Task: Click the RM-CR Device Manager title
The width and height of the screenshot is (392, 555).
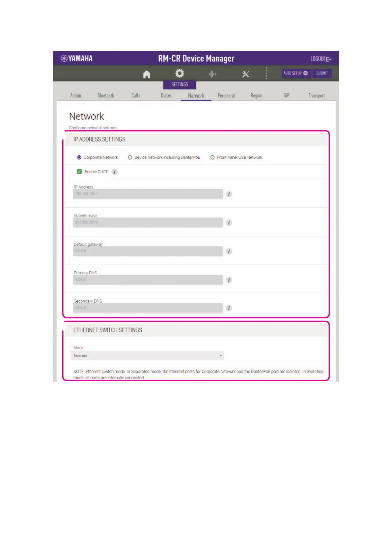Action: (196, 59)
